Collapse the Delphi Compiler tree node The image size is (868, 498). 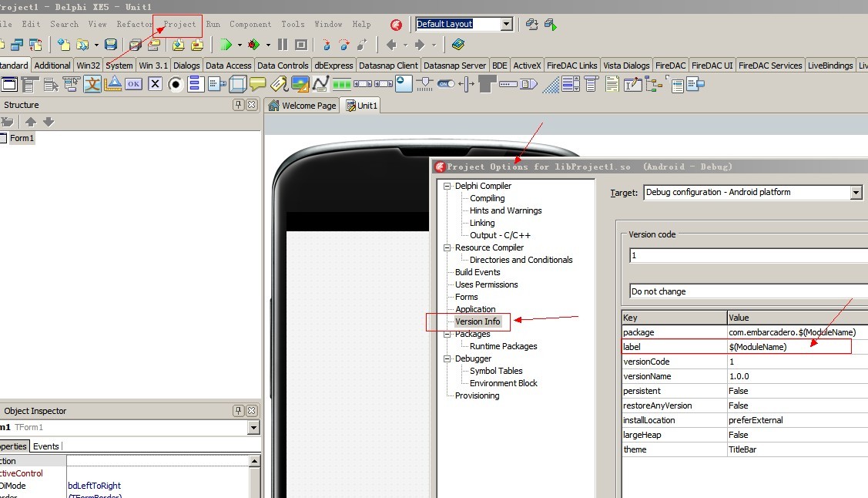[447, 186]
